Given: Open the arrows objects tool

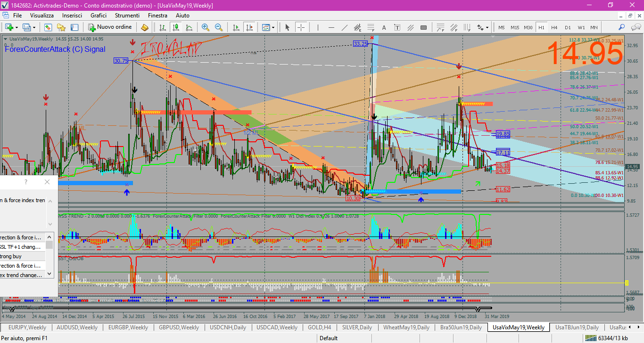Looking at the screenshot, I should (x=480, y=27).
